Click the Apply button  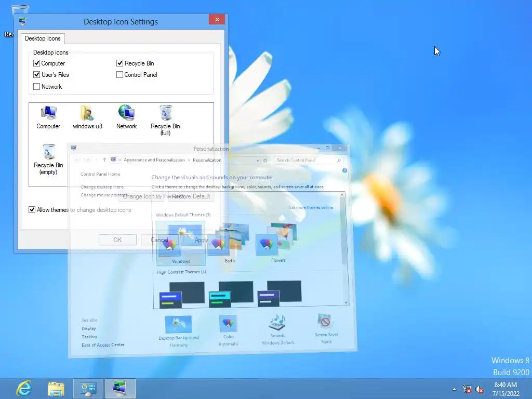tap(201, 240)
